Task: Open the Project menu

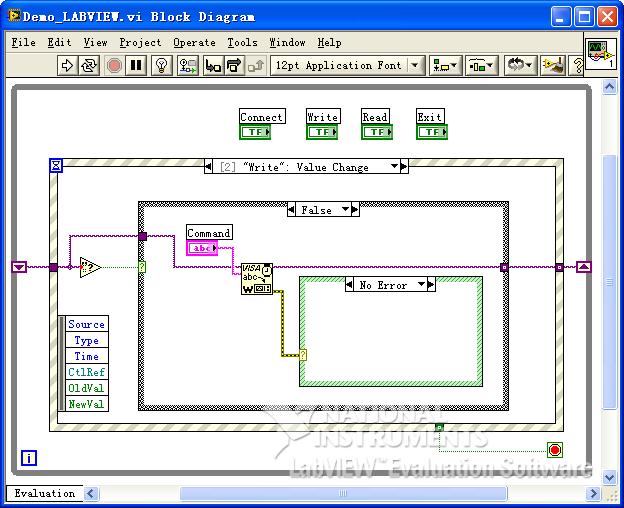Action: [x=140, y=42]
